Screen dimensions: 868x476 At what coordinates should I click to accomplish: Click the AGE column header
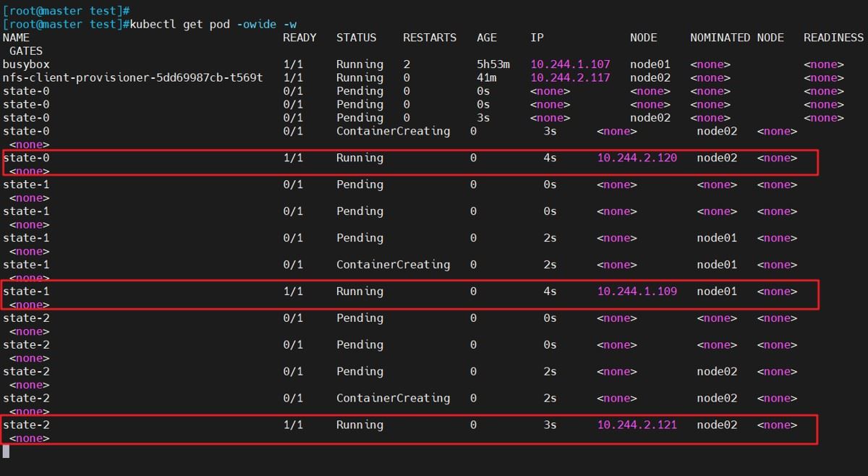[487, 38]
